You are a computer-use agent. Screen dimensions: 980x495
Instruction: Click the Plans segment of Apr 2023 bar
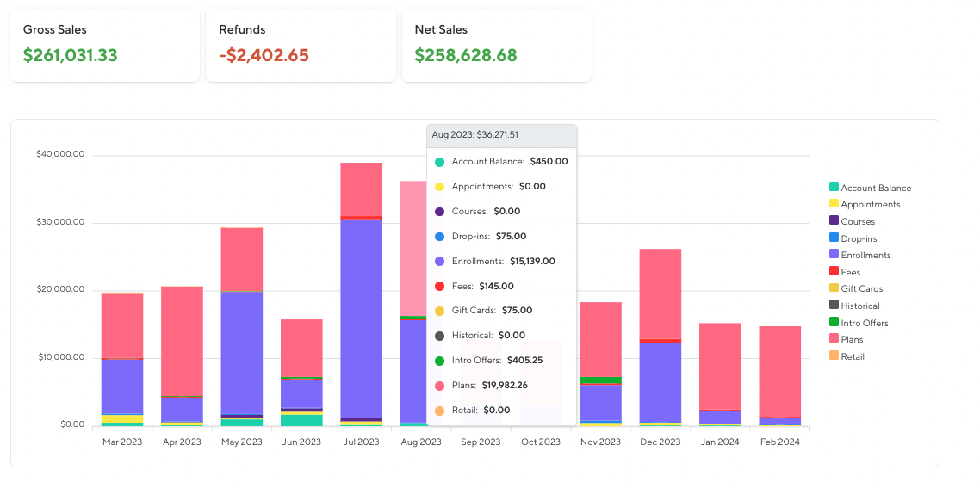[182, 340]
